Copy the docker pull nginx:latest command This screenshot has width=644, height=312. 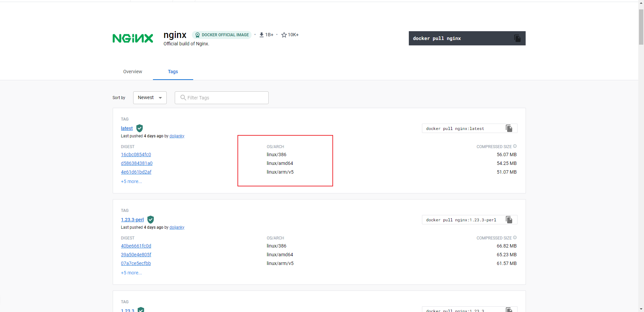509,128
